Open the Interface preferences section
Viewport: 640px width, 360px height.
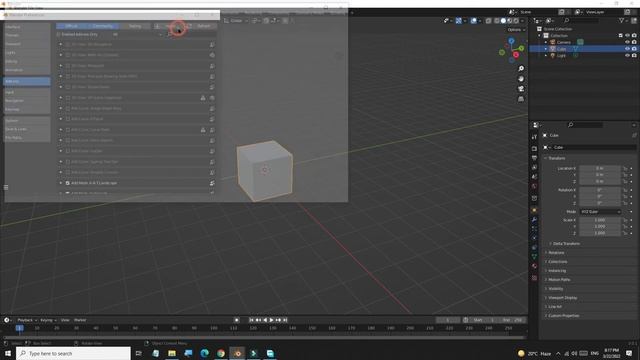[x=27, y=27]
